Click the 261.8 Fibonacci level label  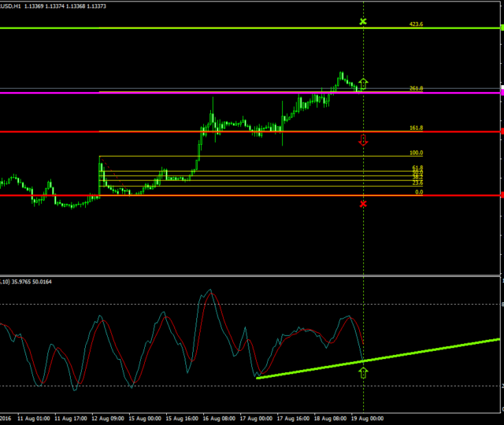[x=417, y=89]
